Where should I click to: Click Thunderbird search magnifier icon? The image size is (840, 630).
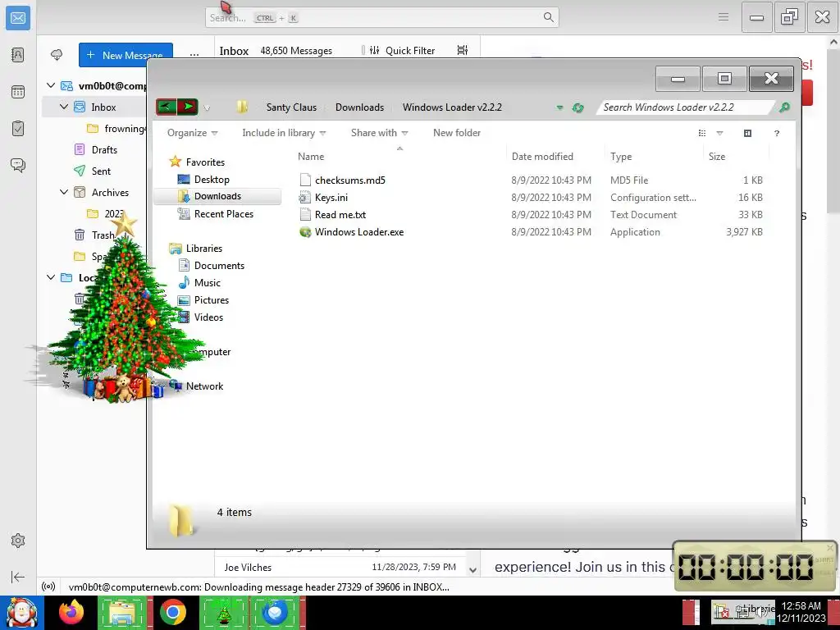(x=548, y=17)
